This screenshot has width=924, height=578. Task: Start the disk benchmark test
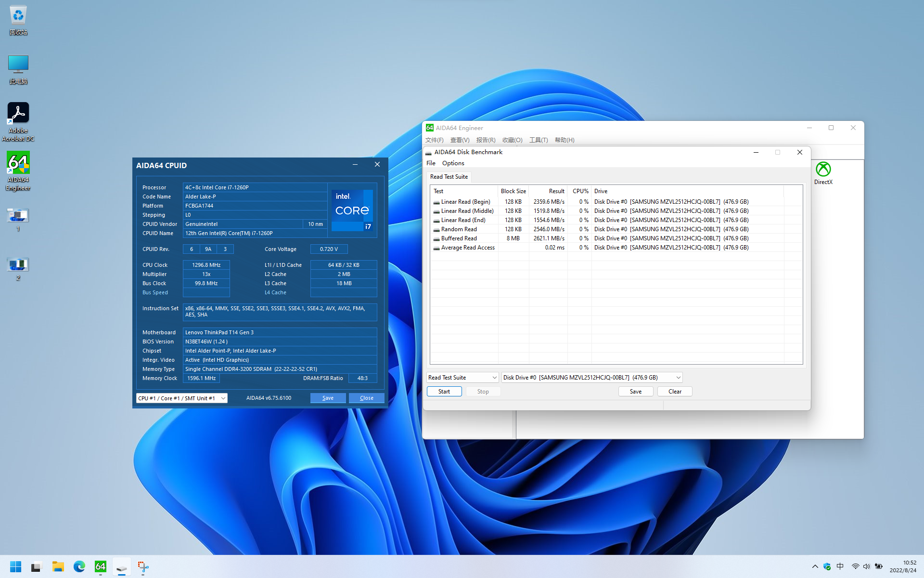click(x=444, y=392)
